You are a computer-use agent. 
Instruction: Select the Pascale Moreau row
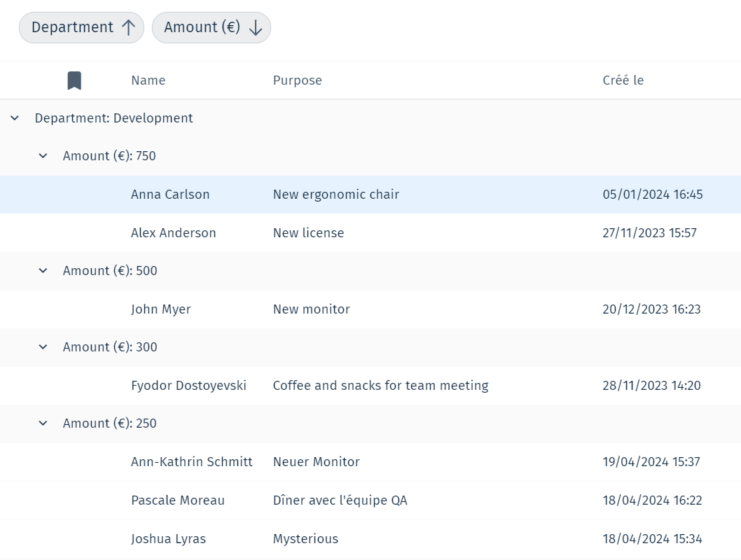(x=178, y=500)
